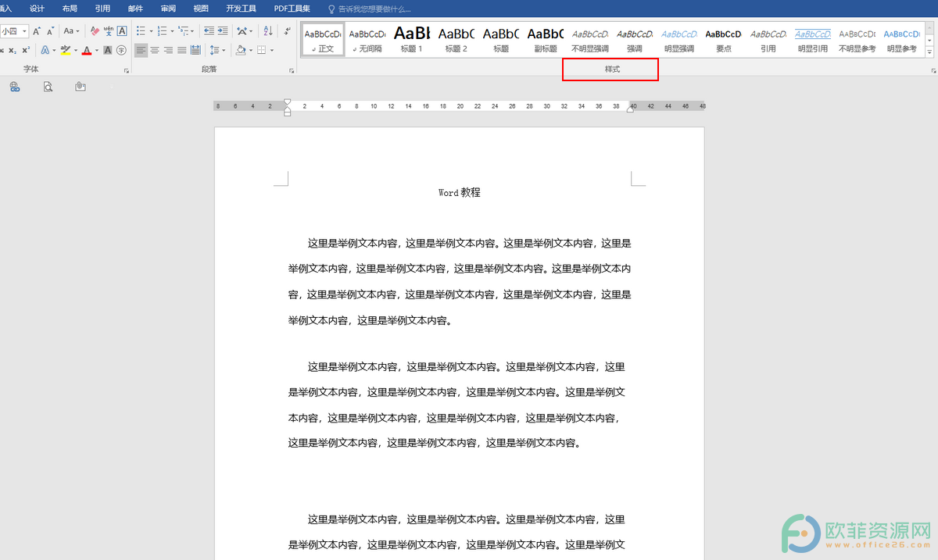Screen dimensions: 938x560
Task: Apply a numbered list
Action: click(x=162, y=31)
